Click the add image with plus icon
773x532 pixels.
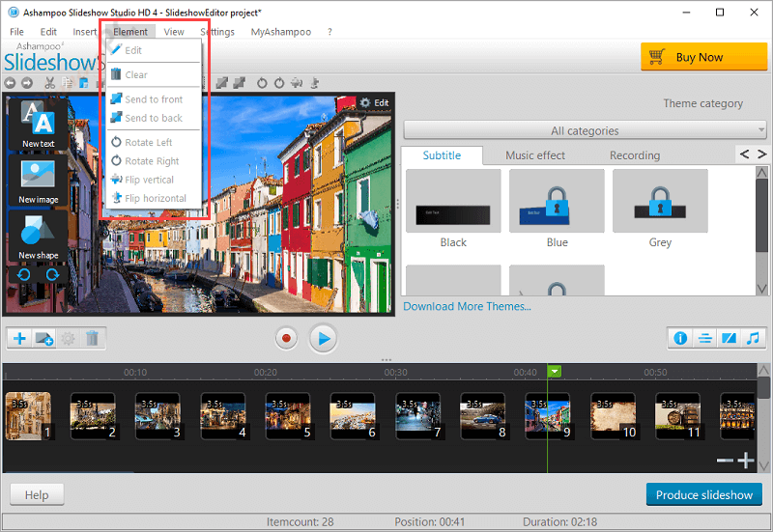tap(43, 338)
